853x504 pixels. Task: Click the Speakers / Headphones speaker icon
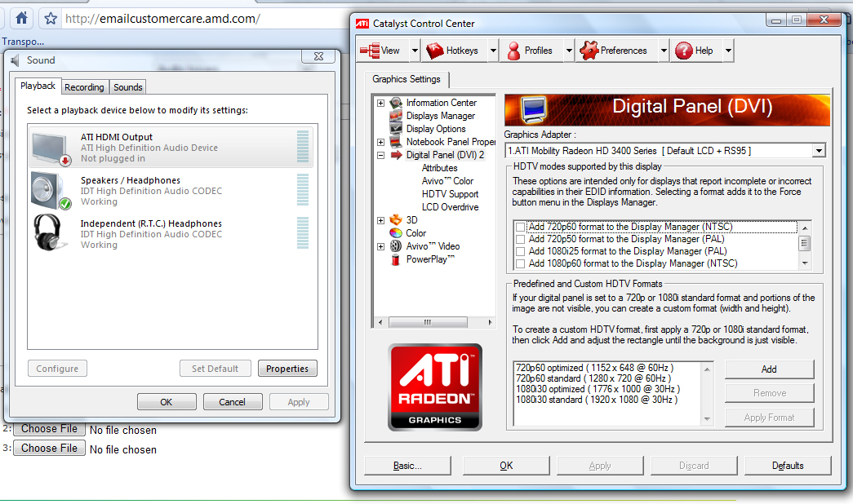(x=51, y=191)
